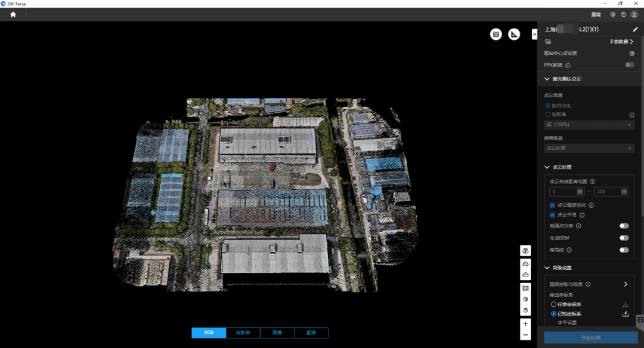Switch to the RGB display tab
Viewport: 644px width, 348px height.
click(209, 332)
